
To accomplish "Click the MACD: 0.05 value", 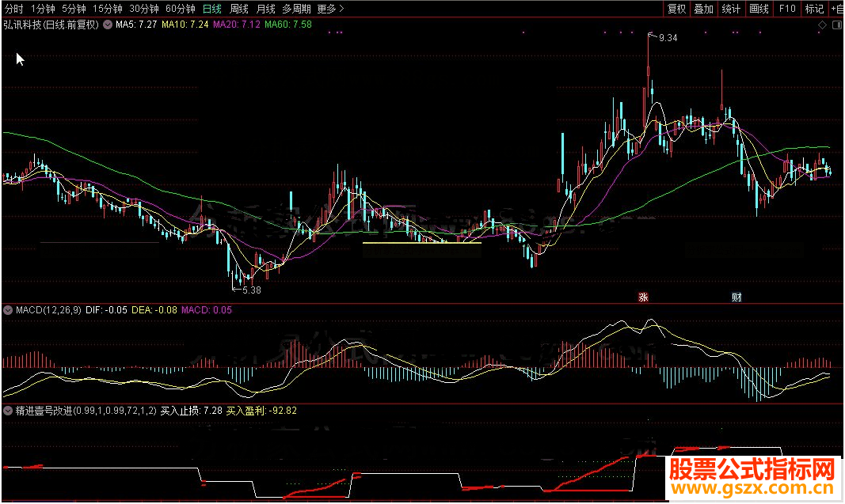I will [207, 310].
